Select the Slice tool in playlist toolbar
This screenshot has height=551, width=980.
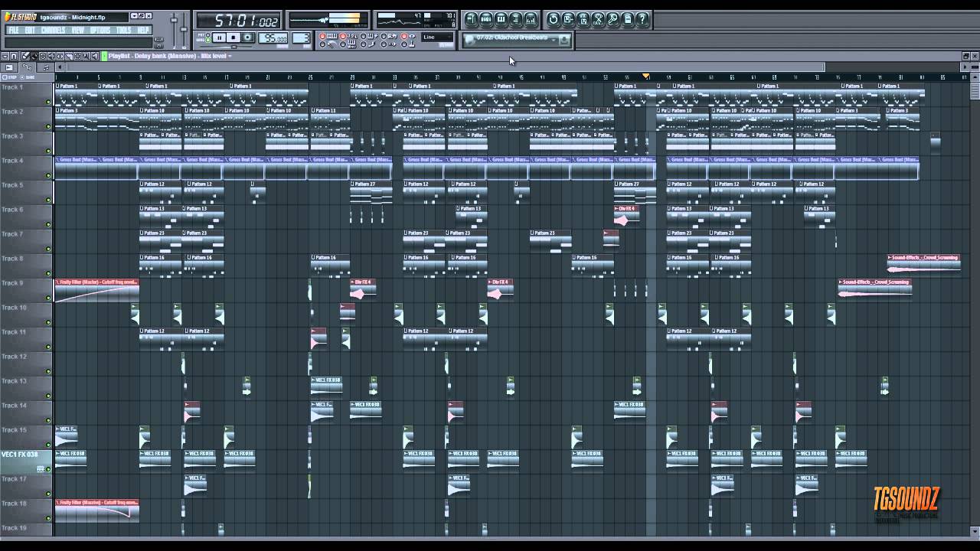click(x=69, y=56)
